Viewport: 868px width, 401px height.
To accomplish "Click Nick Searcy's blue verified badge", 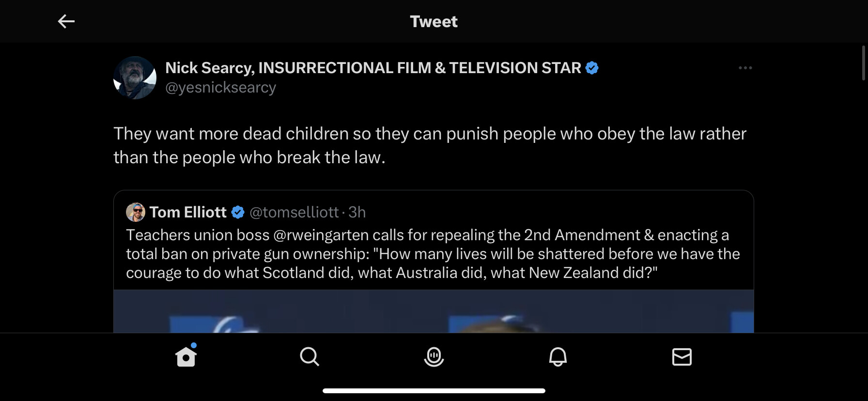I will click(x=592, y=68).
